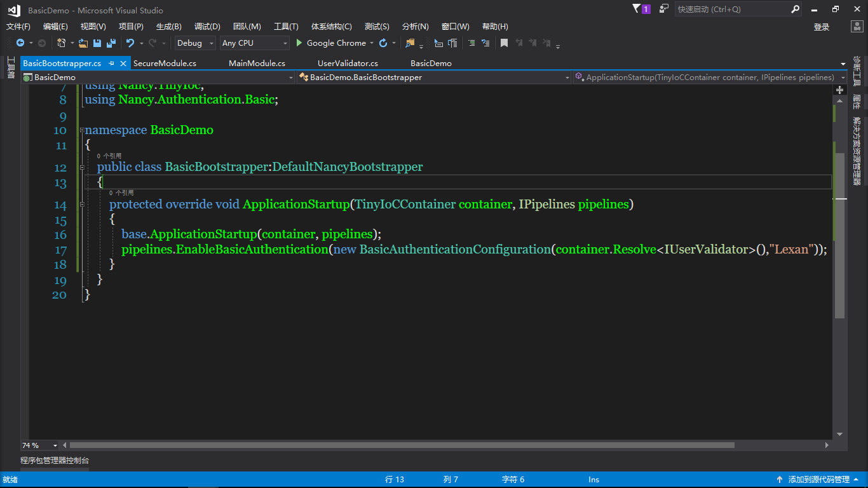868x488 pixels.
Task: Click the Save All icon
Action: click(x=111, y=43)
